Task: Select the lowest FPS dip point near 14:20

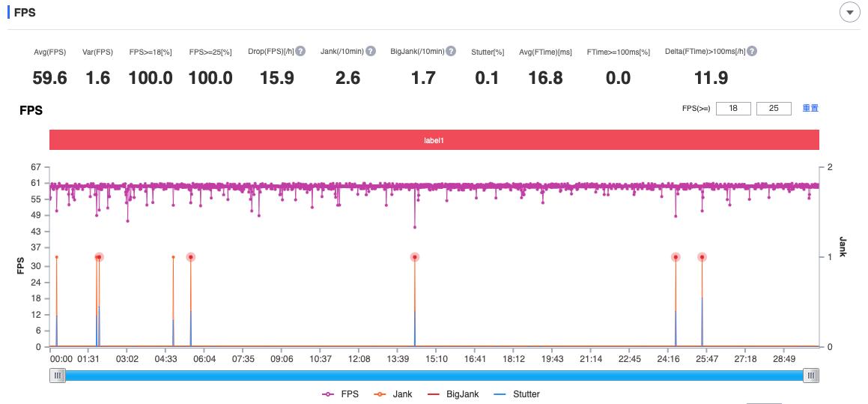Action: point(415,227)
